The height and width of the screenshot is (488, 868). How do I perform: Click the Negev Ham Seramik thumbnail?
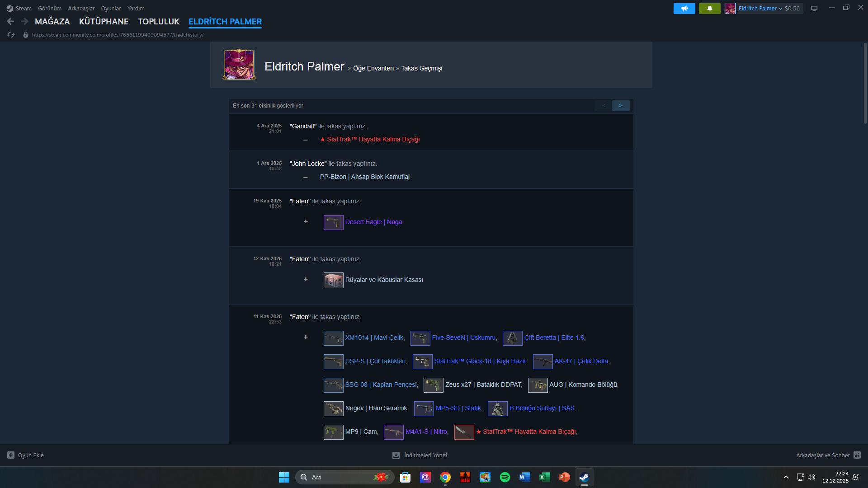point(334,408)
